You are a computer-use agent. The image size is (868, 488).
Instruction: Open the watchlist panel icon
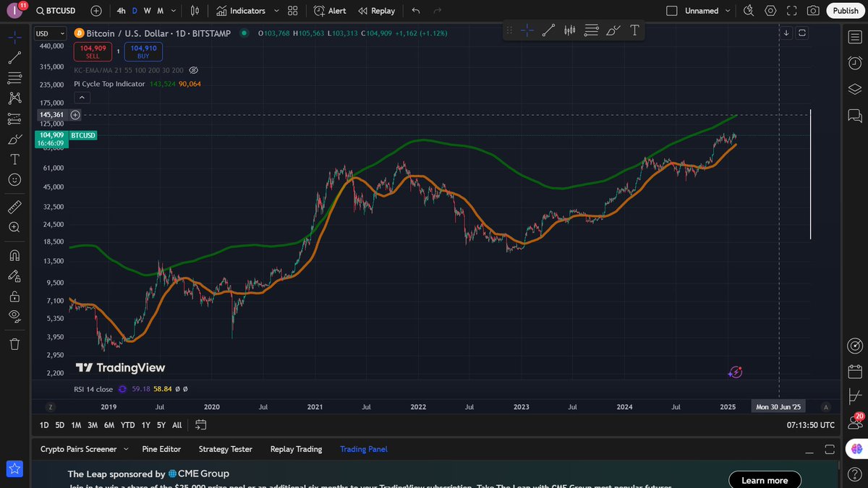[x=854, y=36]
